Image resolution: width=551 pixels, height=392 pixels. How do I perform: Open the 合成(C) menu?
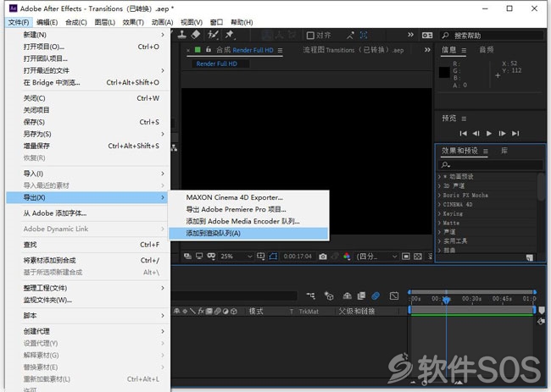tap(76, 23)
